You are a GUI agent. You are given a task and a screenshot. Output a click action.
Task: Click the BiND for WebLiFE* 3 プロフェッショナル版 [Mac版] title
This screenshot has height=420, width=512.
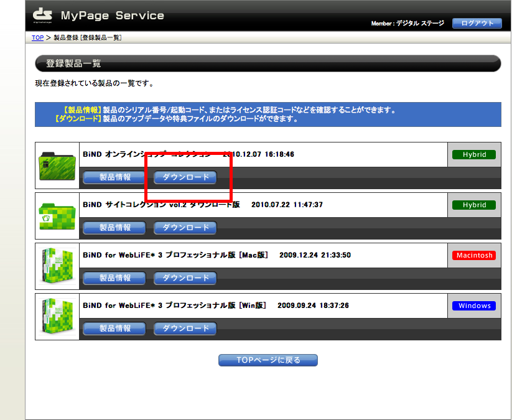[175, 255]
